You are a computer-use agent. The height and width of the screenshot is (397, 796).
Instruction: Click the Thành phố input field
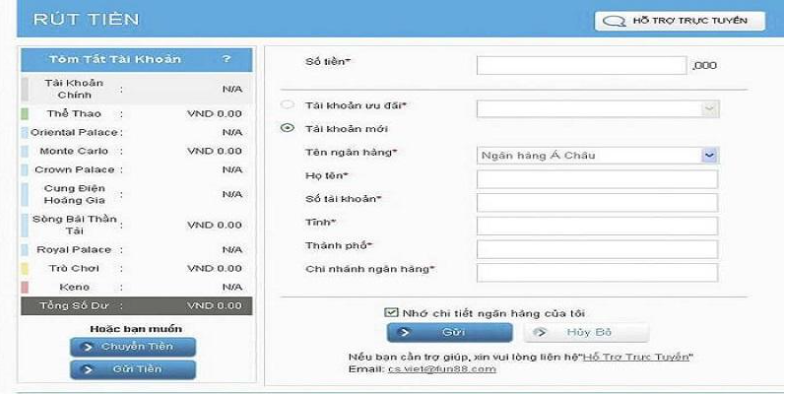click(x=597, y=249)
